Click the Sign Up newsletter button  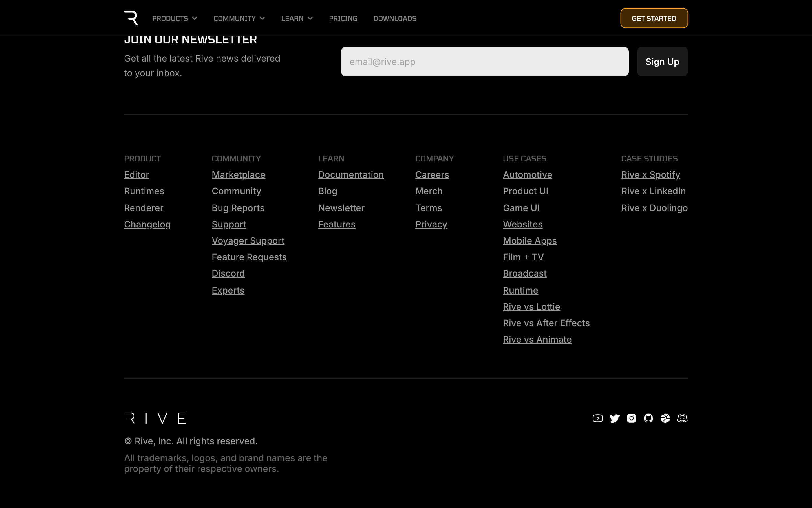point(662,62)
